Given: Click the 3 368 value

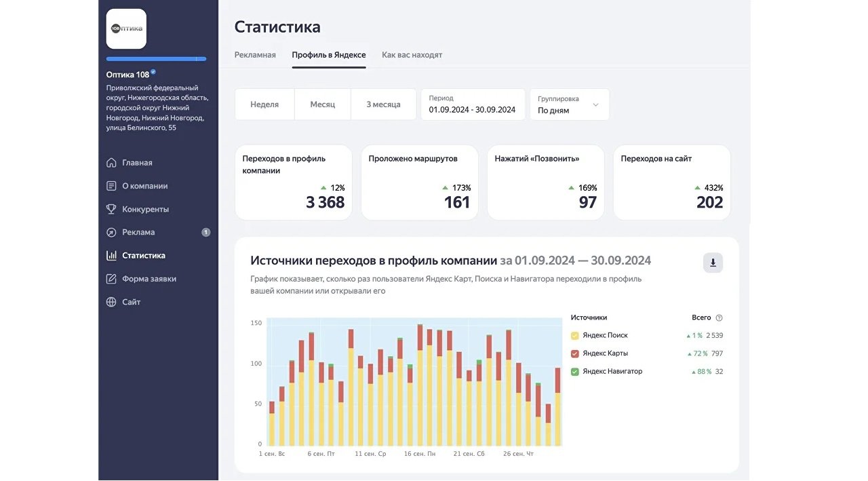Looking at the screenshot, I should point(325,202).
